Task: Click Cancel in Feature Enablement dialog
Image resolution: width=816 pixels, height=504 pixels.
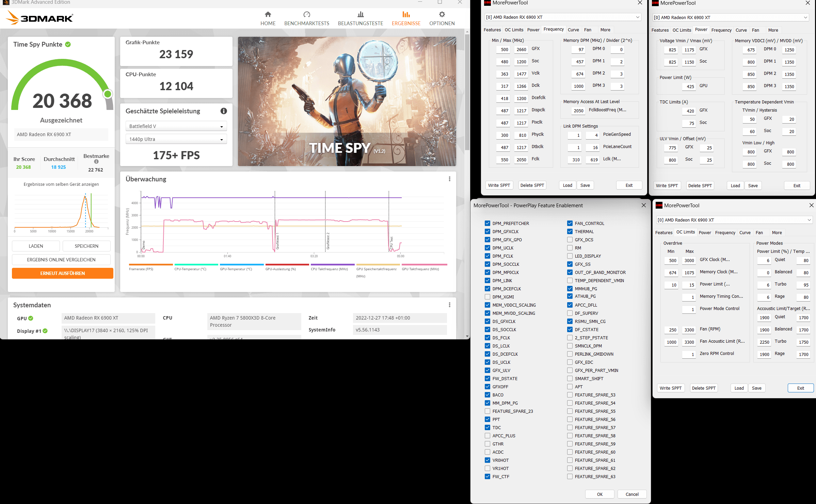Action: tap(632, 494)
